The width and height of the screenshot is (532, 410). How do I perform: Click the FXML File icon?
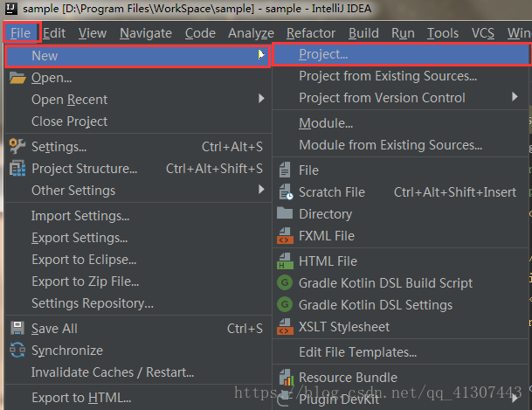[285, 236]
